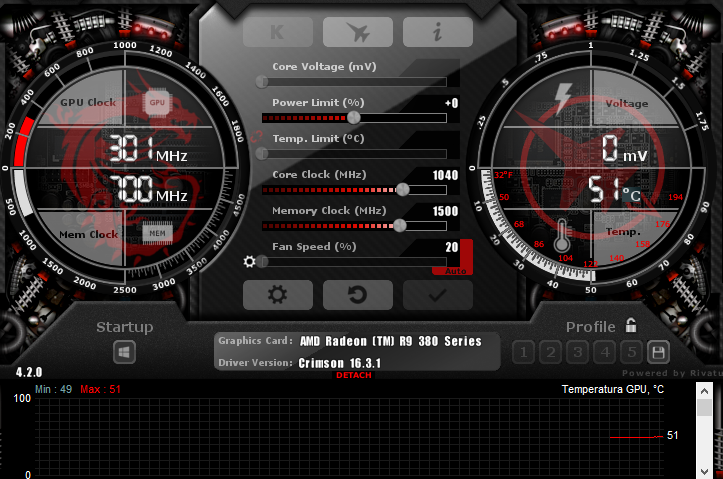
Task: Click the Crimson 16.3.1 driver version text
Action: pyautogui.click(x=340, y=363)
